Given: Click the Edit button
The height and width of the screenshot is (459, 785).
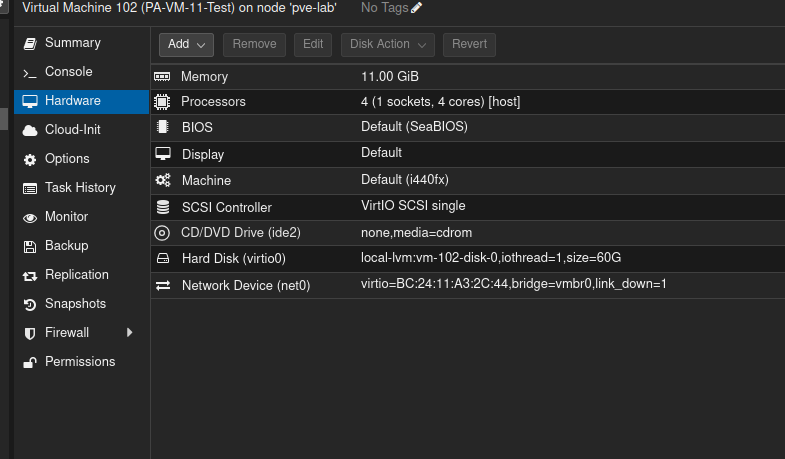Looking at the screenshot, I should pyautogui.click(x=313, y=45).
